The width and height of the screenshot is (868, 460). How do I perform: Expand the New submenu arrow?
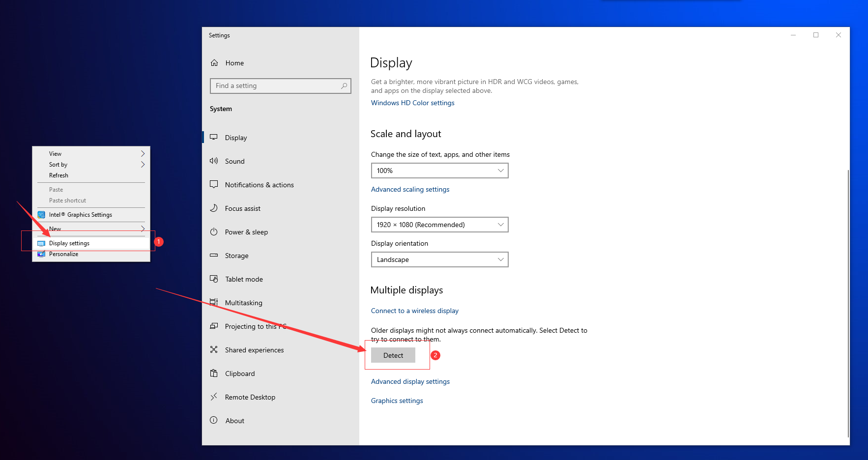pos(143,229)
